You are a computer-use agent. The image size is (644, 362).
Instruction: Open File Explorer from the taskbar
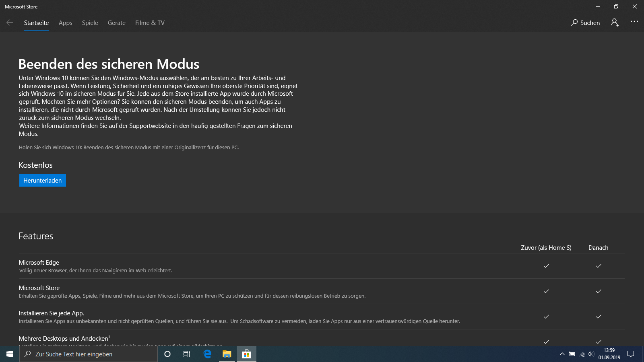(x=227, y=354)
